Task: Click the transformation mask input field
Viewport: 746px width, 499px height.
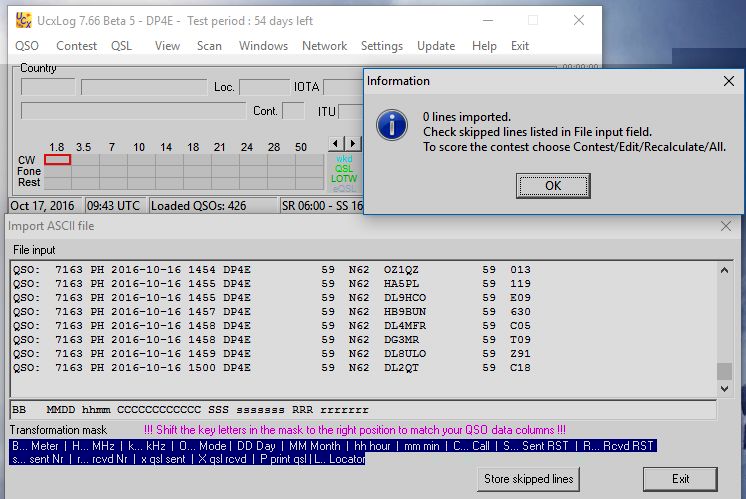Action: click(x=363, y=410)
